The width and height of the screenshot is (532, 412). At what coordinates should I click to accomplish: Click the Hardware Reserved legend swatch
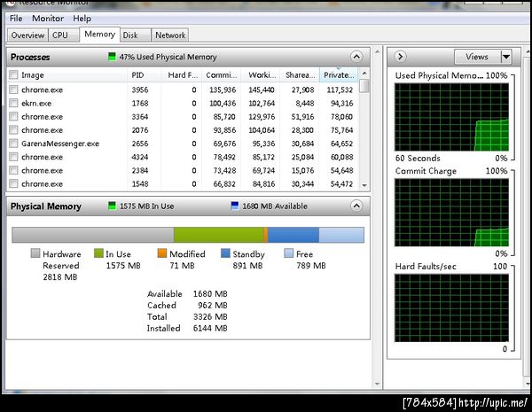[x=35, y=253]
